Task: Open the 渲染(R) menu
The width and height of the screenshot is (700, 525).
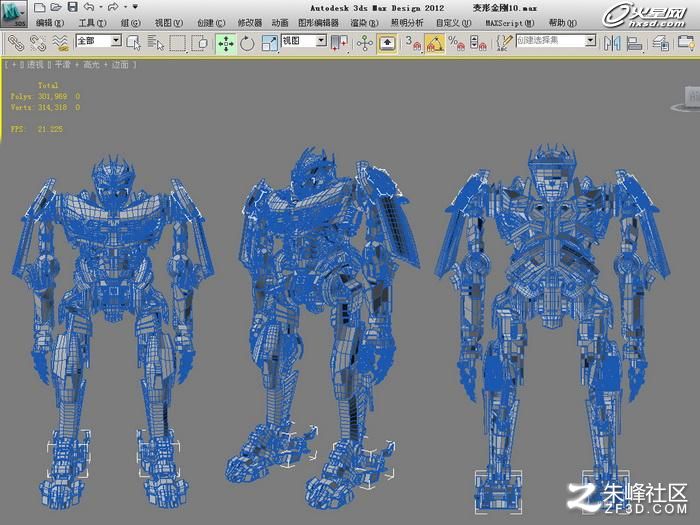Action: [364, 23]
